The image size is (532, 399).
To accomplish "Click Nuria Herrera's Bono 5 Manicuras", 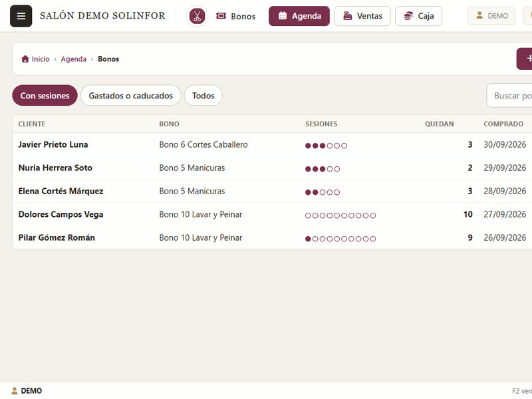I will [x=192, y=168].
